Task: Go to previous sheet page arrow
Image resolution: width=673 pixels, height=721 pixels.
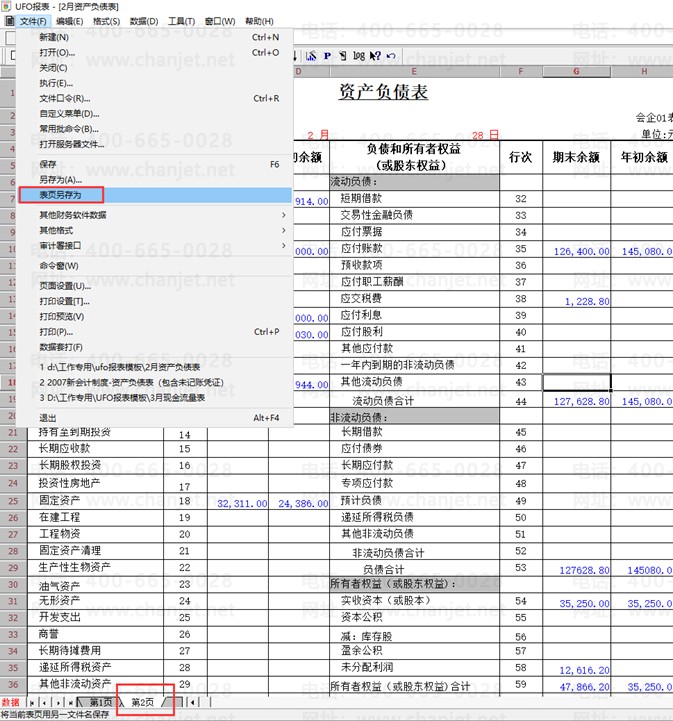Action: coord(44,702)
